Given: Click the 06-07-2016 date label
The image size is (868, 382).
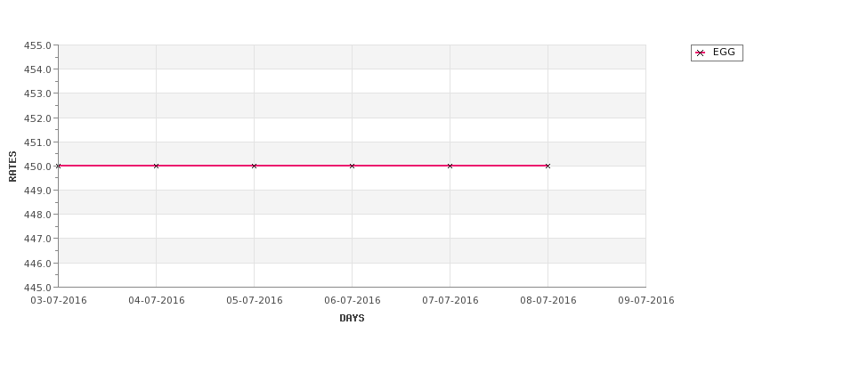Looking at the screenshot, I should pyautogui.click(x=352, y=301).
